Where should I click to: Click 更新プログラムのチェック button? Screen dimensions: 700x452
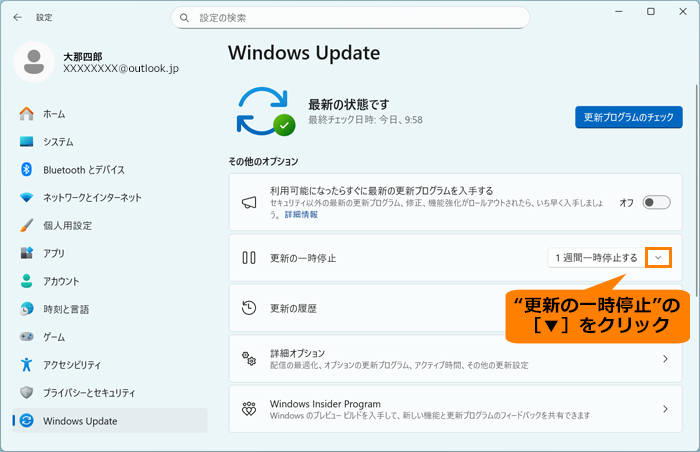(629, 117)
